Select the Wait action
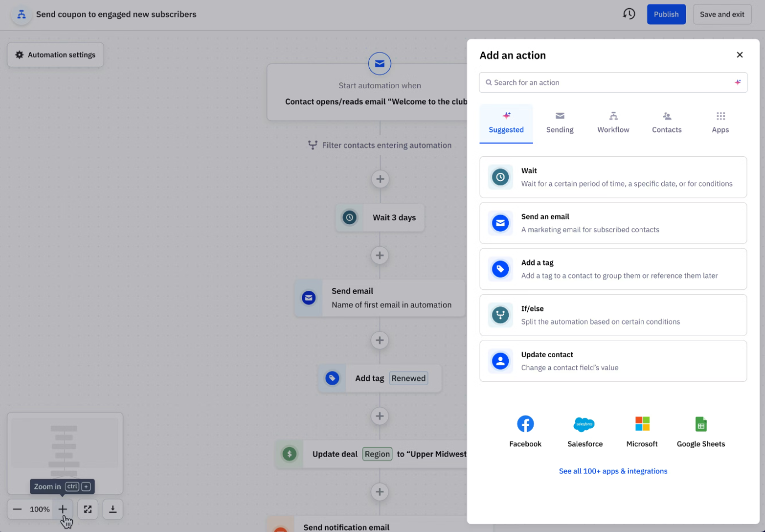Screen dimensions: 765x532 [x=613, y=177]
